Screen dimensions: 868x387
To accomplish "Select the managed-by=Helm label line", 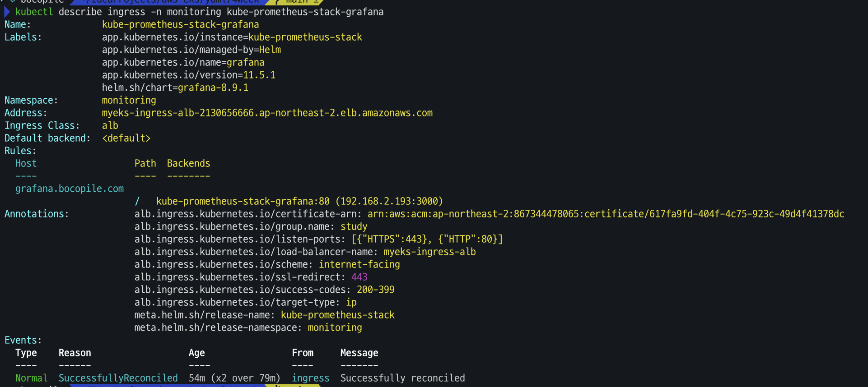I will coord(191,50).
